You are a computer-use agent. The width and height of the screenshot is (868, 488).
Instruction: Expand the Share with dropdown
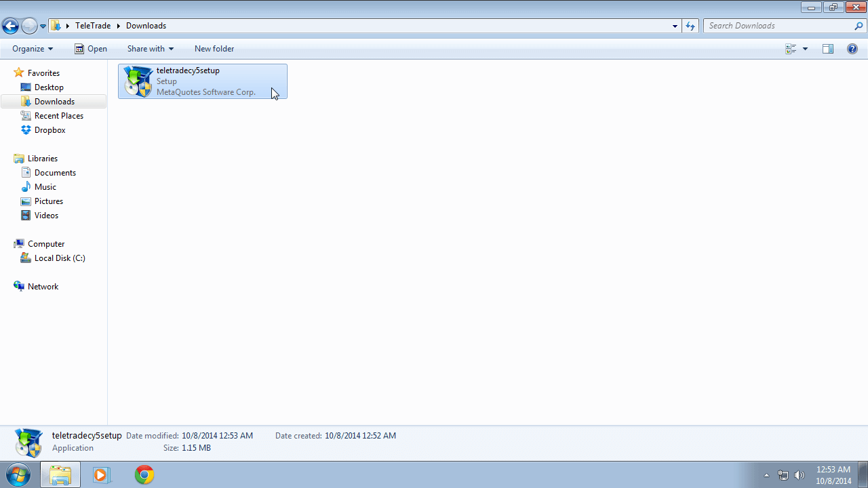point(150,49)
